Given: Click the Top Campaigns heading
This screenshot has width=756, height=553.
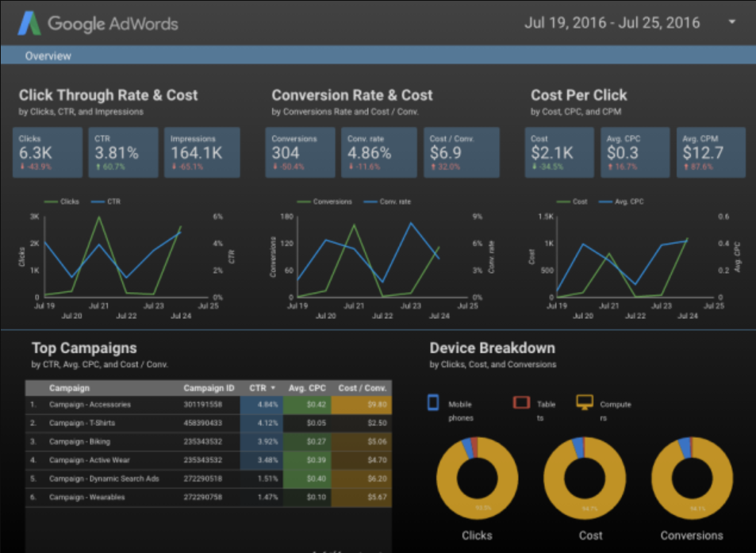Looking at the screenshot, I should coord(84,348).
